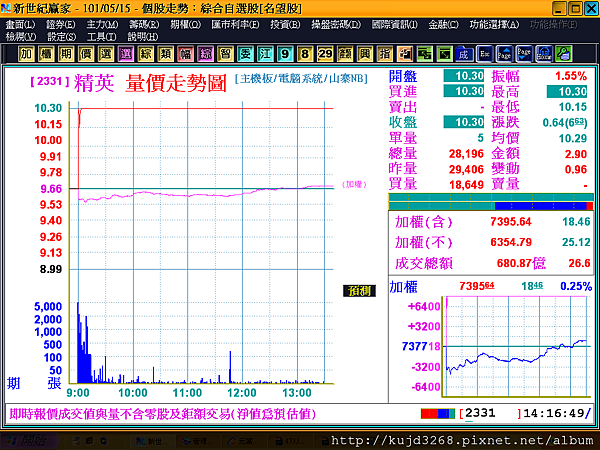Click the 加權(不) index value 6354.79
The width and height of the screenshot is (600, 450).
coord(511,242)
